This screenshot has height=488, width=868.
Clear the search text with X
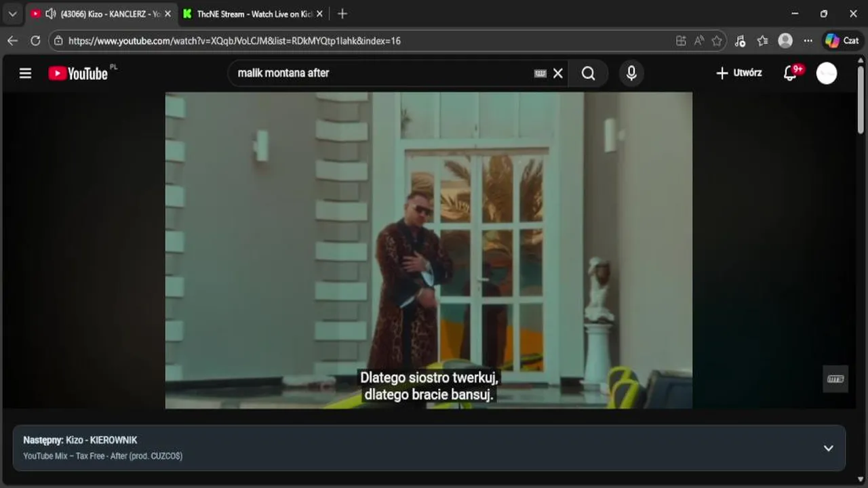(x=558, y=73)
